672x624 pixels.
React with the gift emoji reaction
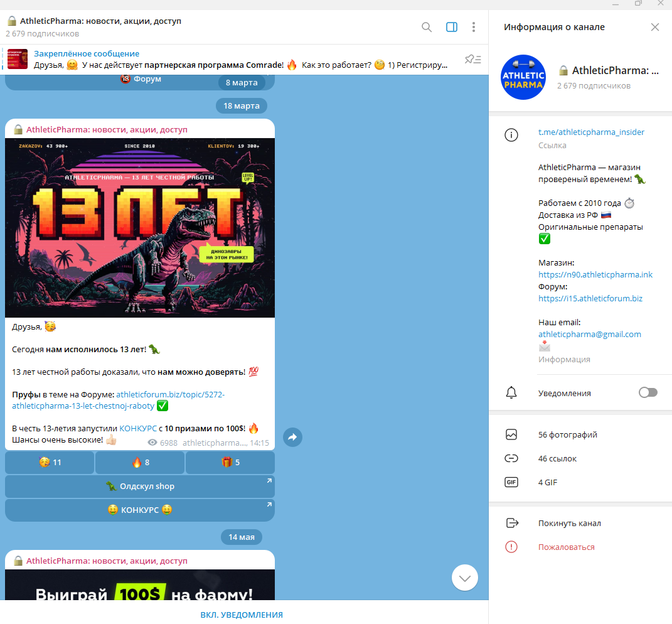coord(230,463)
